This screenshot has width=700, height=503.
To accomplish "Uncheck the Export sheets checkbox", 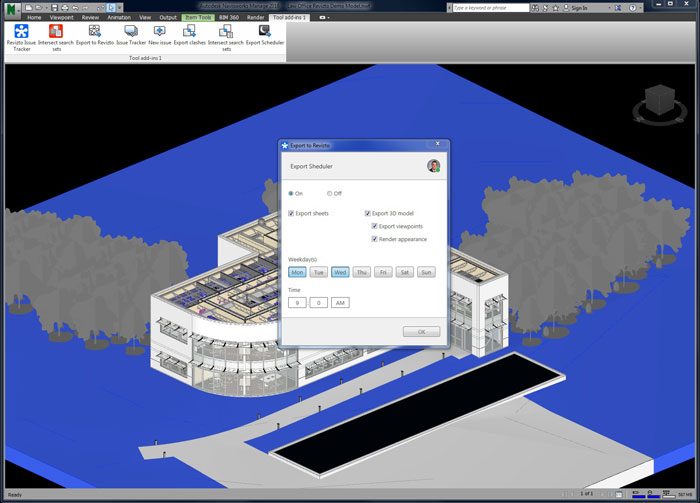I will pyautogui.click(x=291, y=213).
